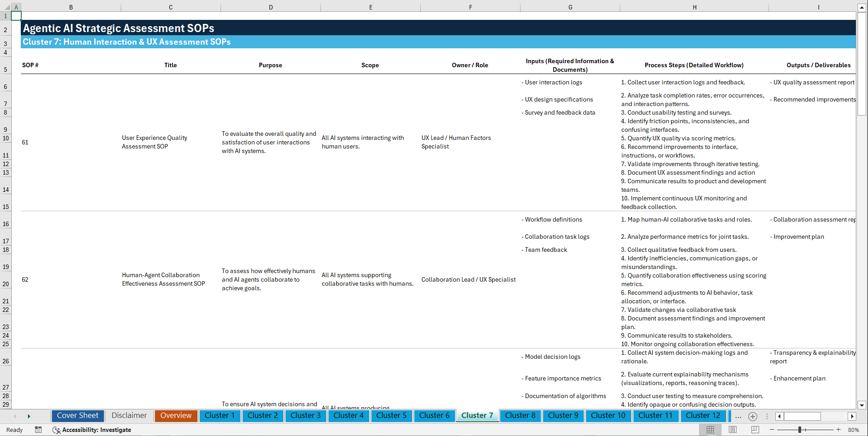
Task: Select column header H
Action: tap(694, 7)
